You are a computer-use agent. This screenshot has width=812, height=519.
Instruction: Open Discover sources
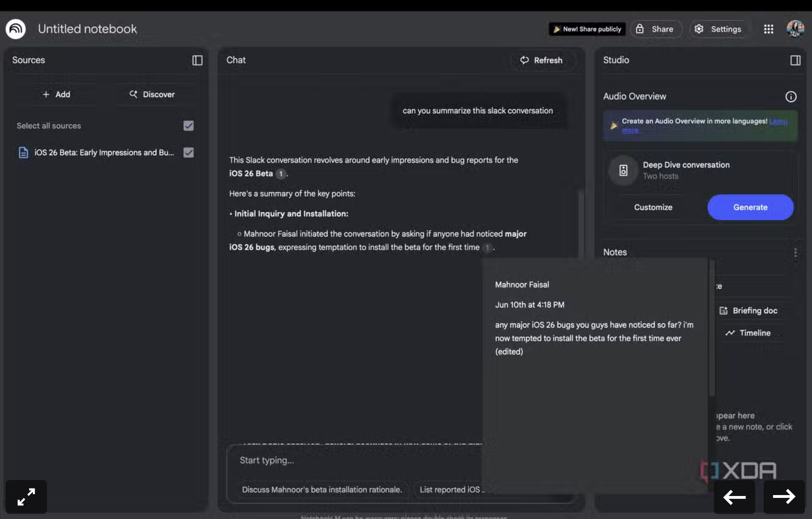[152, 94]
